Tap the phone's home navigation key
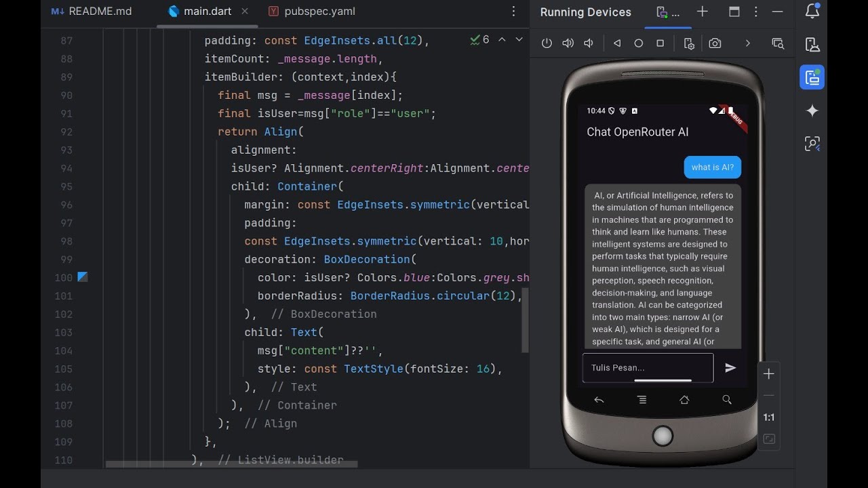This screenshot has width=868, height=488. pos(684,400)
